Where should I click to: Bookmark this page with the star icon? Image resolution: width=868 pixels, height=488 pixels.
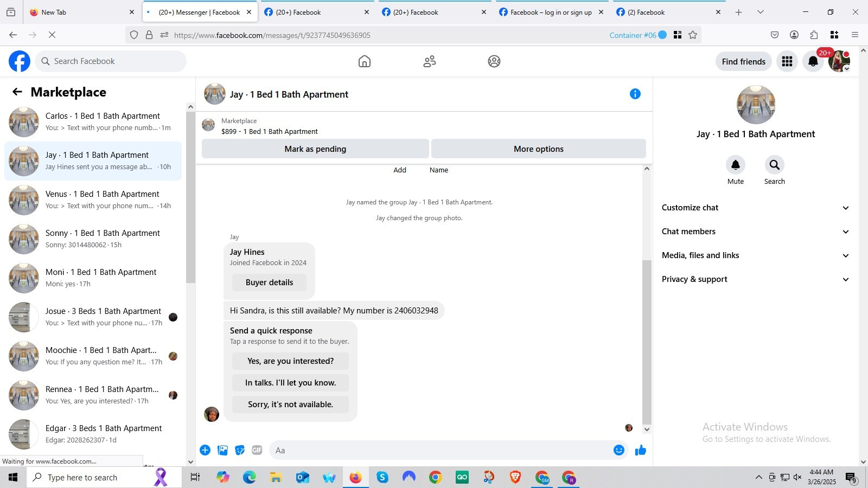pyautogui.click(x=693, y=35)
